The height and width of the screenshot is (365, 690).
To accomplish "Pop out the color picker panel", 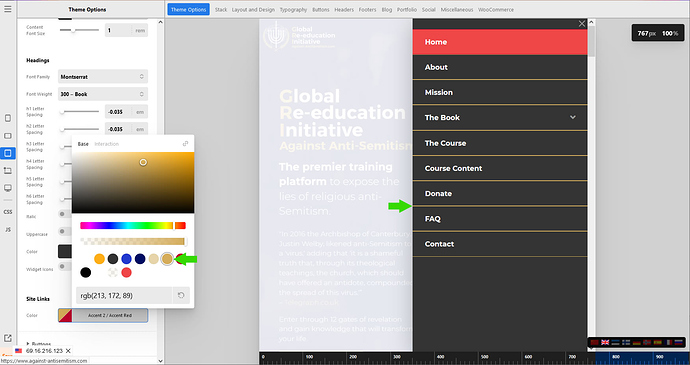I will [x=185, y=144].
